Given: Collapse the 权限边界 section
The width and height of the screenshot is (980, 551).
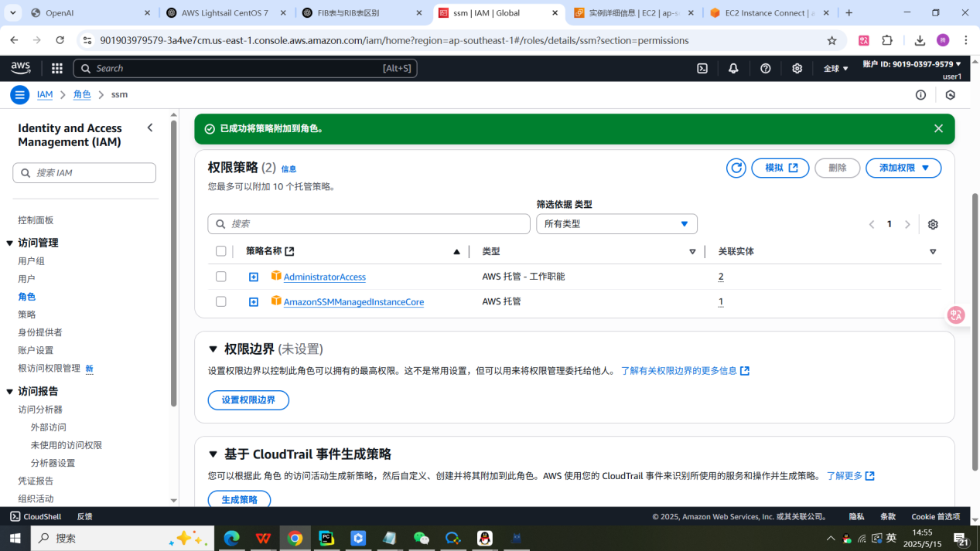Looking at the screenshot, I should click(213, 349).
